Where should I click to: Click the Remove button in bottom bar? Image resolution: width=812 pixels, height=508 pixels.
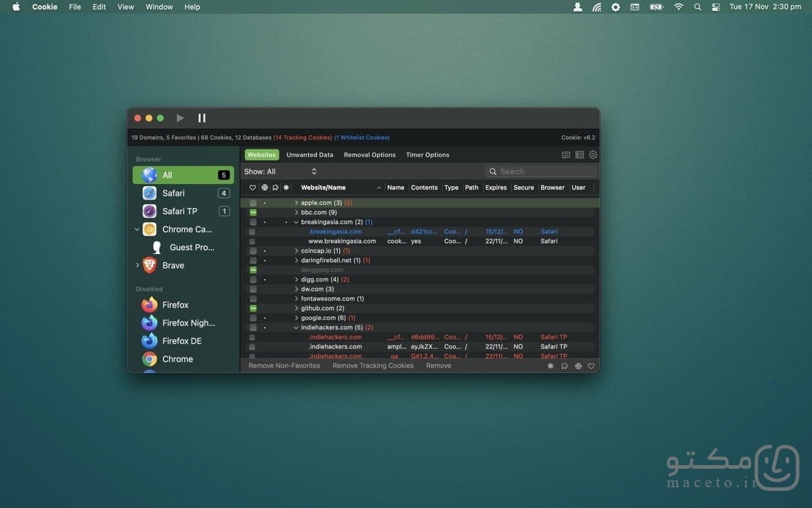439,366
